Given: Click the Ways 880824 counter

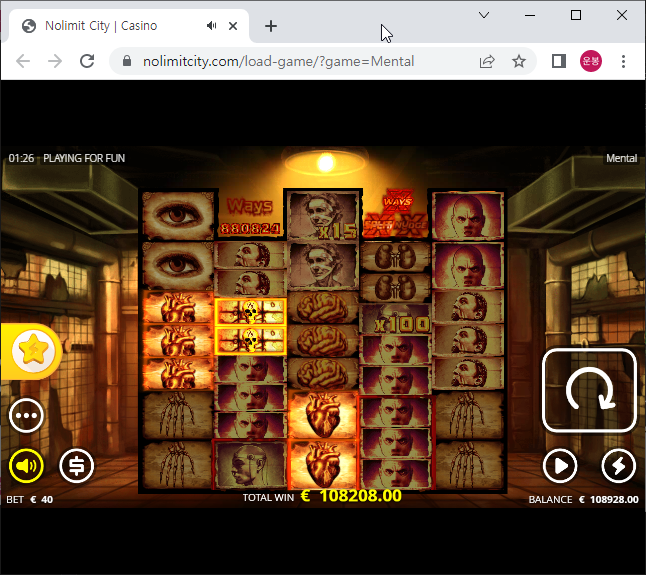Looking at the screenshot, I should point(250,216).
